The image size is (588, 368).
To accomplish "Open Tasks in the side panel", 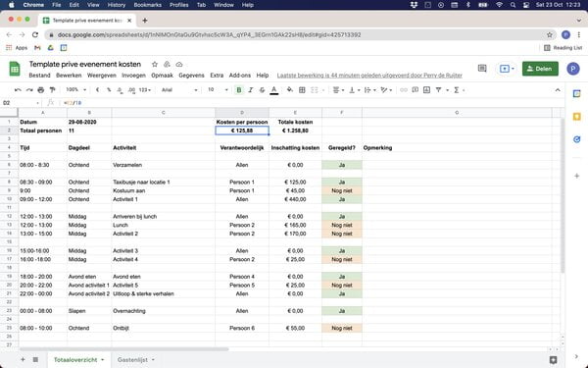I will 577,139.
